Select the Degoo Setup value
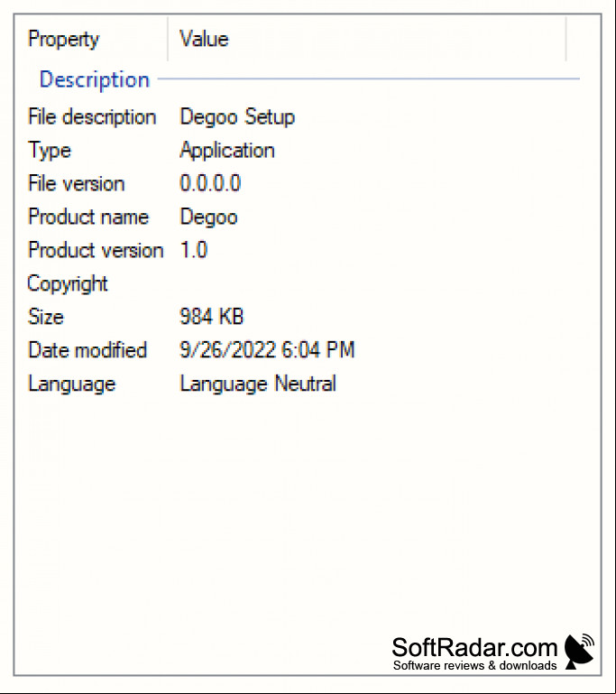This screenshot has height=694, width=616. pos(237,117)
